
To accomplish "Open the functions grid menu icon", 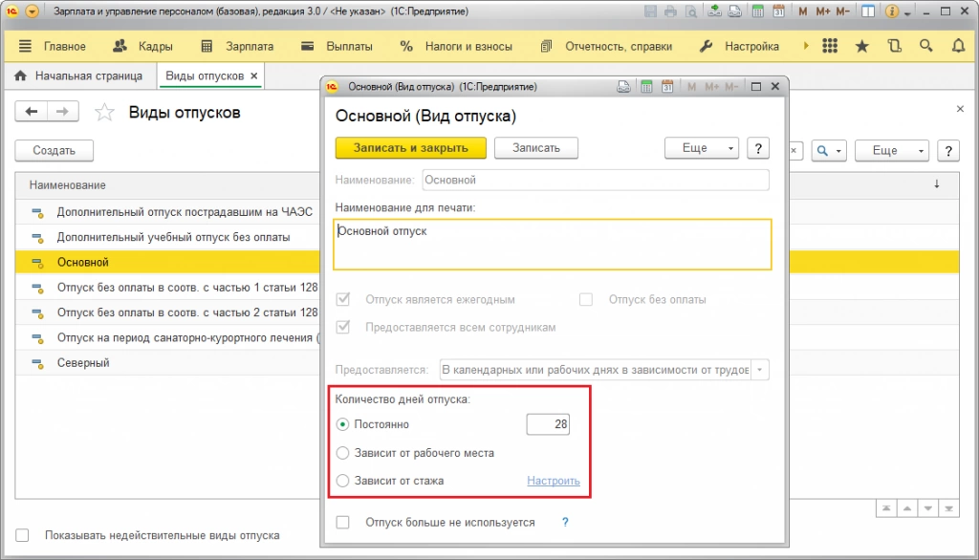I will pos(830,46).
